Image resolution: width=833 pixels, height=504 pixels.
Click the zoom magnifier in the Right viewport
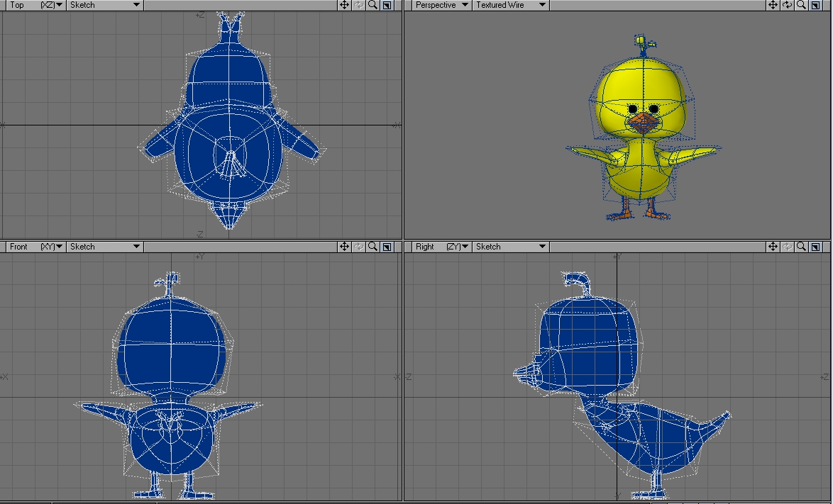tap(801, 247)
